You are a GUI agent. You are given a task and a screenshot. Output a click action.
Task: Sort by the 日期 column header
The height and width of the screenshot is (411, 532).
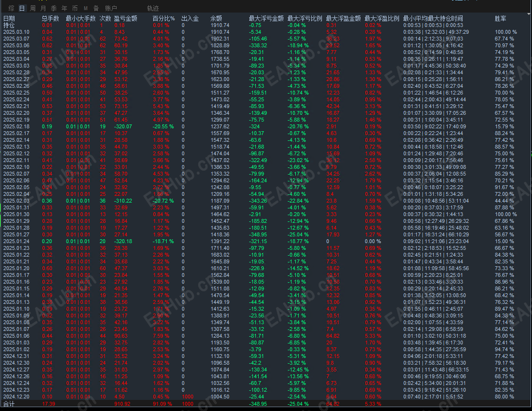[x=9, y=18]
